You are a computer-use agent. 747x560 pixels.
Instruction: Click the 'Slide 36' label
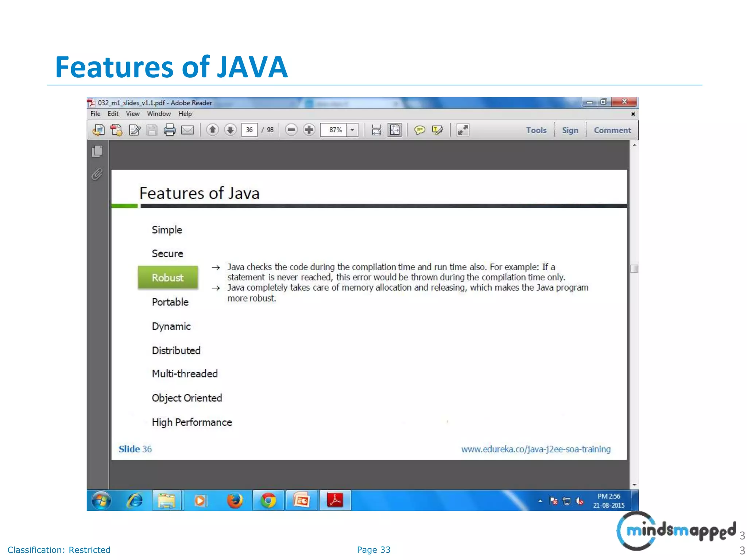[135, 449]
